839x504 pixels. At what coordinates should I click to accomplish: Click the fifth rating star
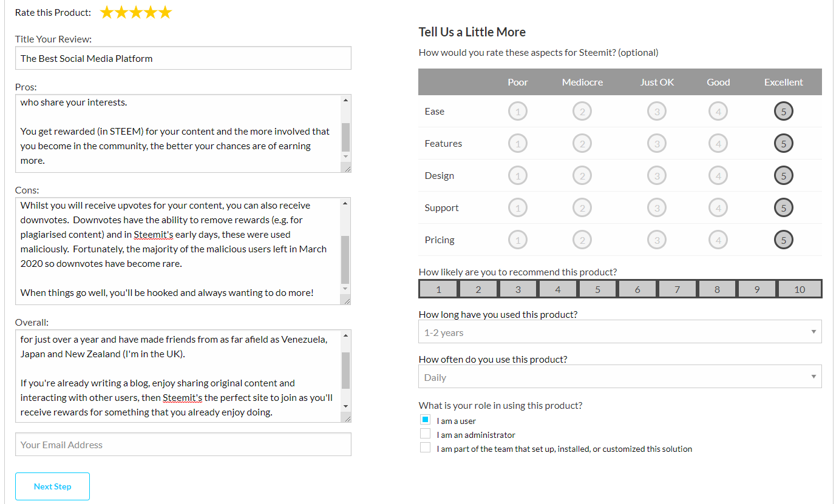click(165, 12)
